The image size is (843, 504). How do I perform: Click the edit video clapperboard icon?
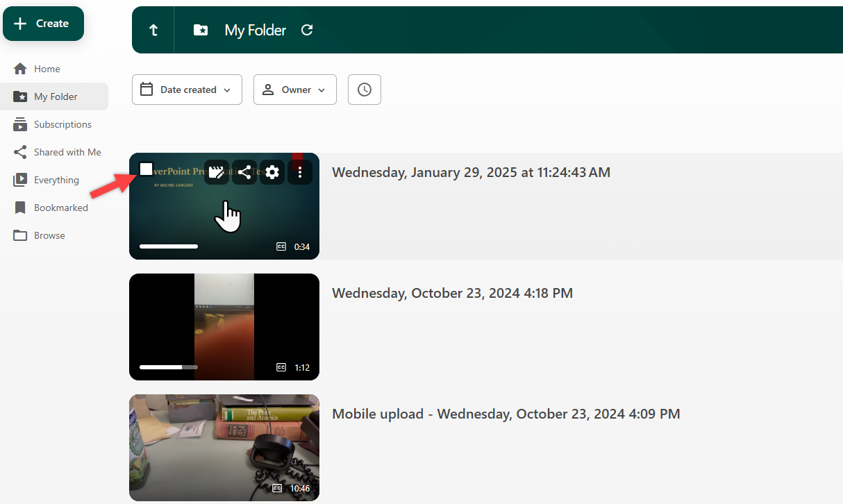pyautogui.click(x=217, y=172)
